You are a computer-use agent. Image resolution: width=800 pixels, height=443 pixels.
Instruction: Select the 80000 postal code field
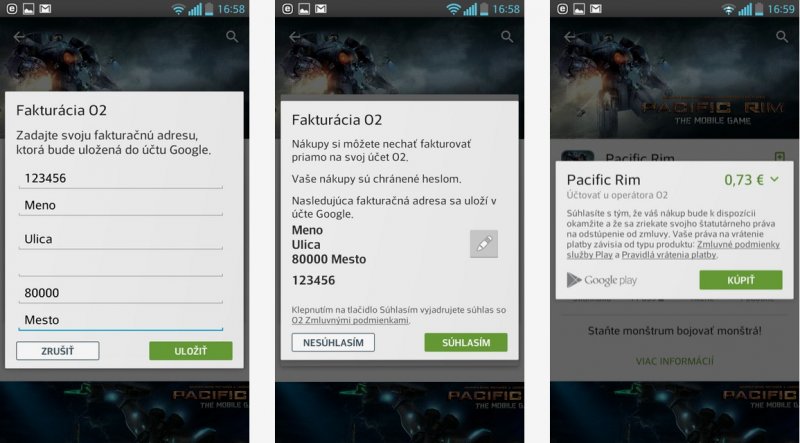[121, 293]
